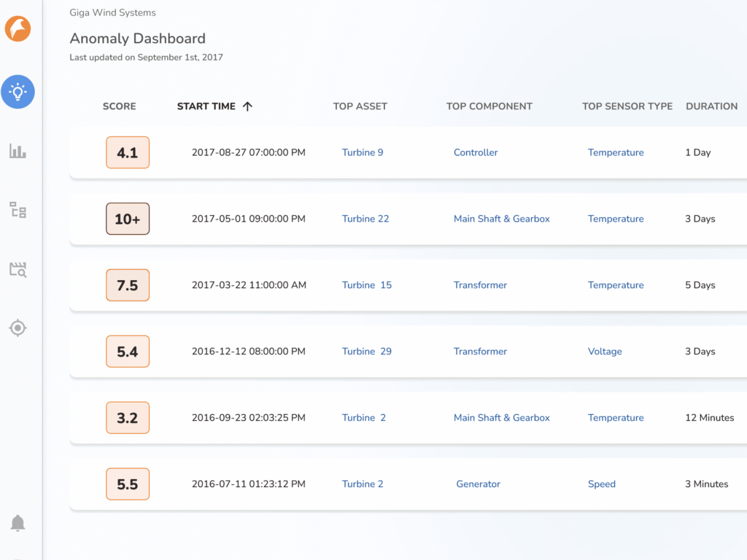Sort by Top Component column header
The width and height of the screenshot is (747, 560).
489,106
